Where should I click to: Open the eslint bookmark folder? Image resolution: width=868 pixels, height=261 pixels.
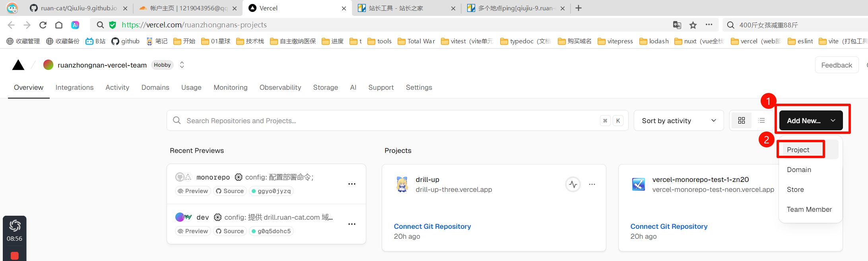pos(800,41)
